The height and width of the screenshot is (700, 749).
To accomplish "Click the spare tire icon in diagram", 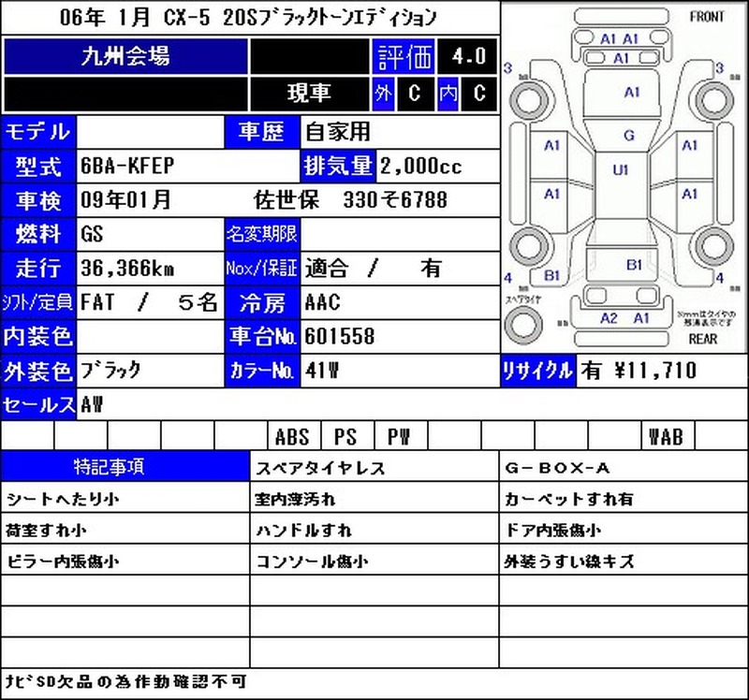I will [523, 324].
